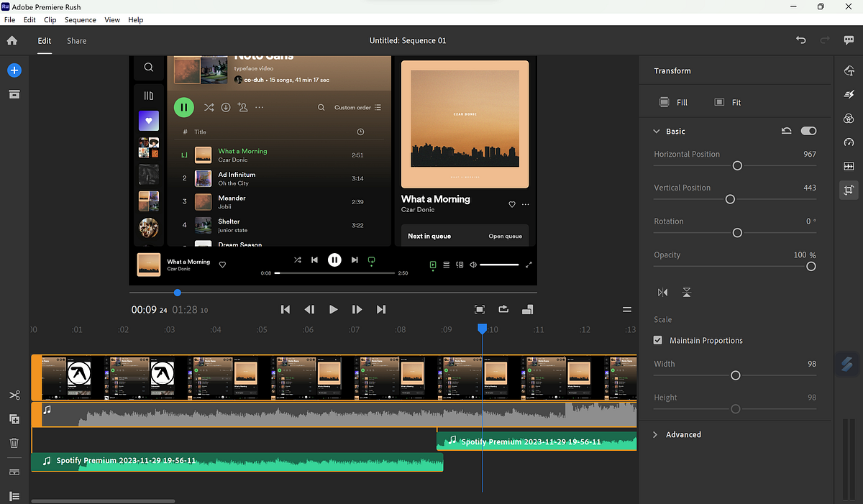Click the Fit button
Viewport: 863px width, 504px height.
[x=726, y=102]
